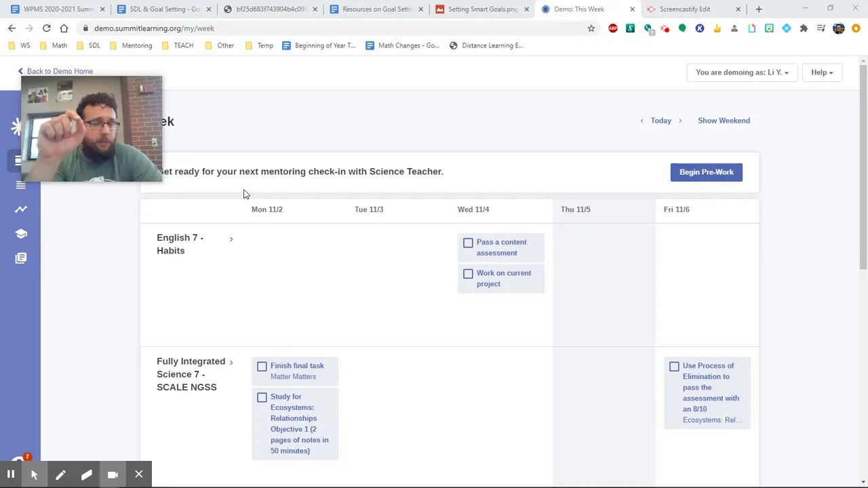The height and width of the screenshot is (488, 868).
Task: Pause the Screencastify recording
Action: point(11,474)
